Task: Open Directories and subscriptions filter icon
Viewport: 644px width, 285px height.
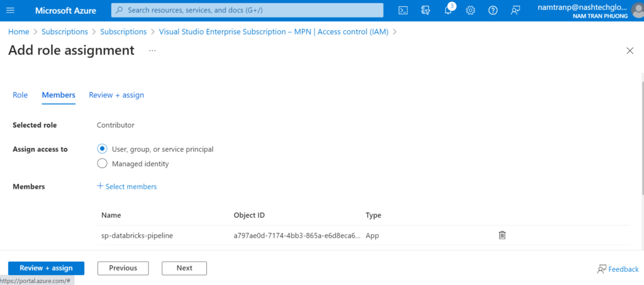Action: (426, 10)
